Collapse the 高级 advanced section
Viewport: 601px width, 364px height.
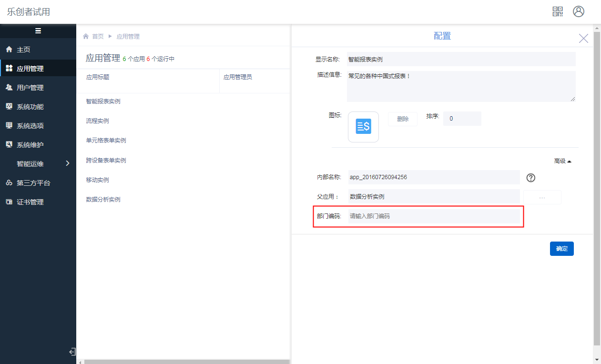click(562, 161)
